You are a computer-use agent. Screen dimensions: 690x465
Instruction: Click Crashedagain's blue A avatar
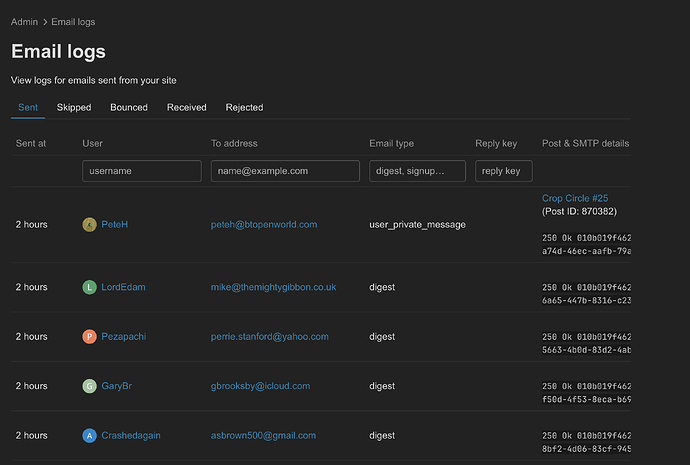(89, 436)
